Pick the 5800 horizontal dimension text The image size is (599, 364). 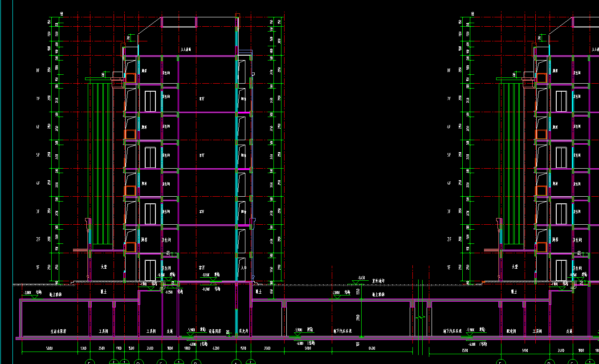pos(49,348)
